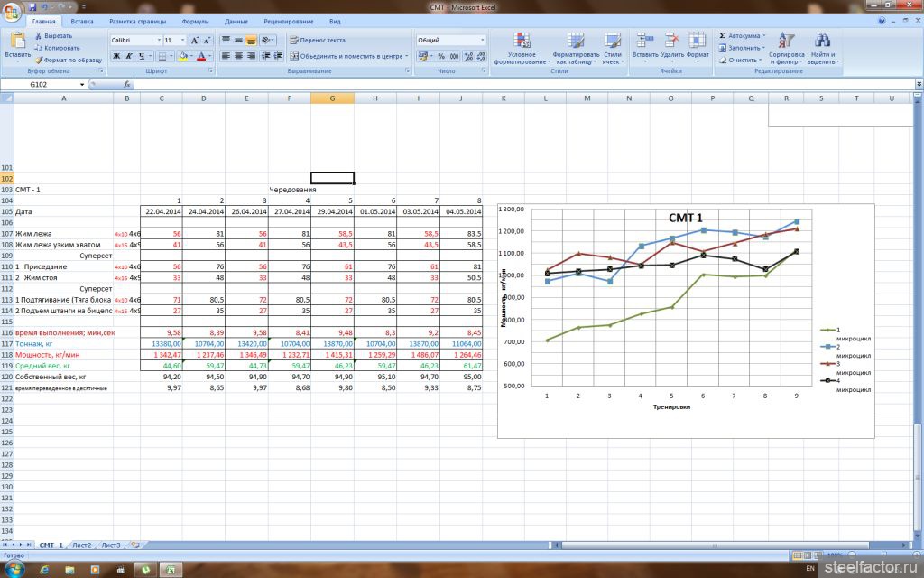This screenshot has width=924, height=578.
Task: Apply percent style format
Action: tap(441, 56)
